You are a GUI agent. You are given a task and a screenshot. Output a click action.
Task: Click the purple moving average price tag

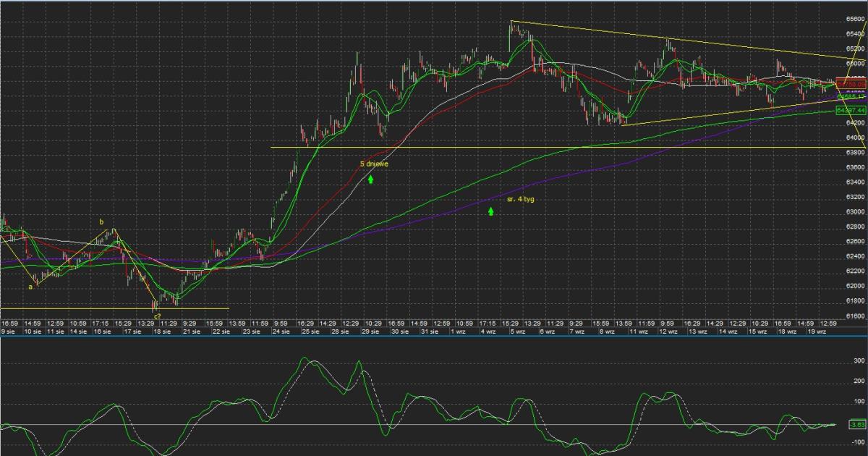tap(851, 96)
